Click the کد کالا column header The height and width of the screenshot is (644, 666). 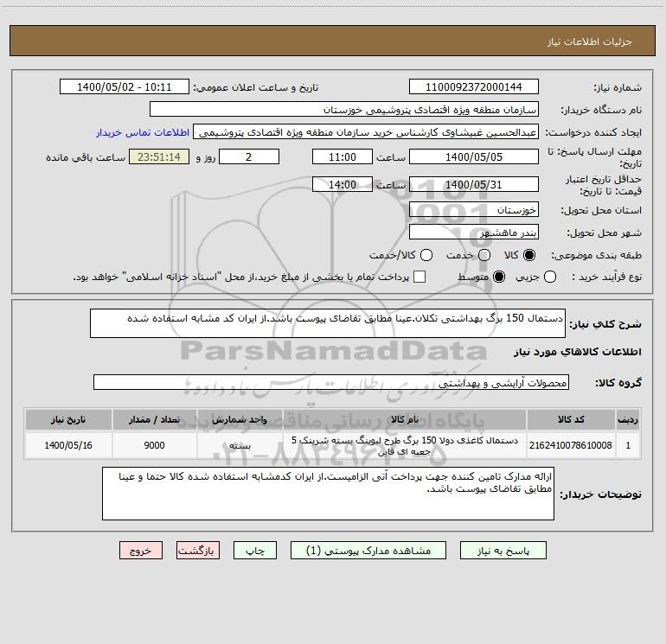[x=571, y=419]
